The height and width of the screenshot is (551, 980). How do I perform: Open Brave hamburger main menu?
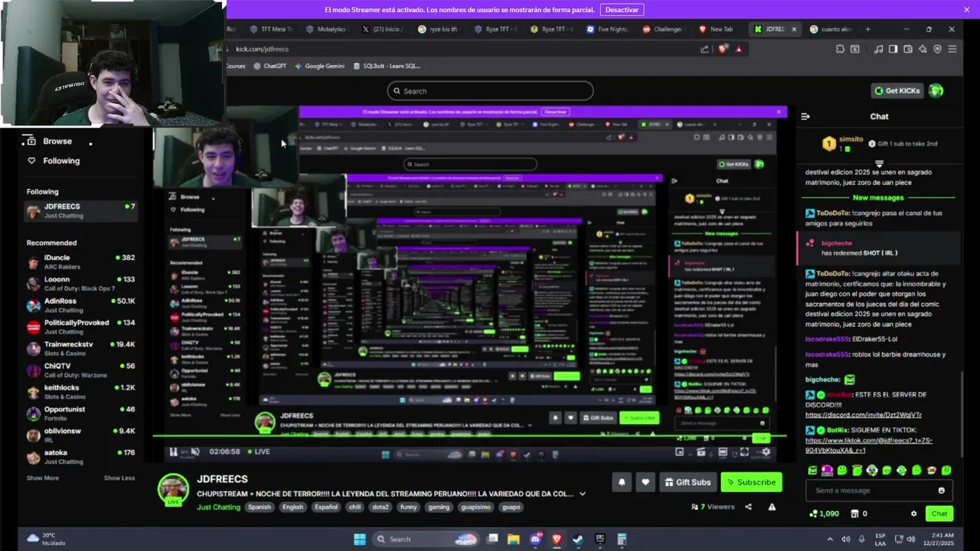(952, 49)
